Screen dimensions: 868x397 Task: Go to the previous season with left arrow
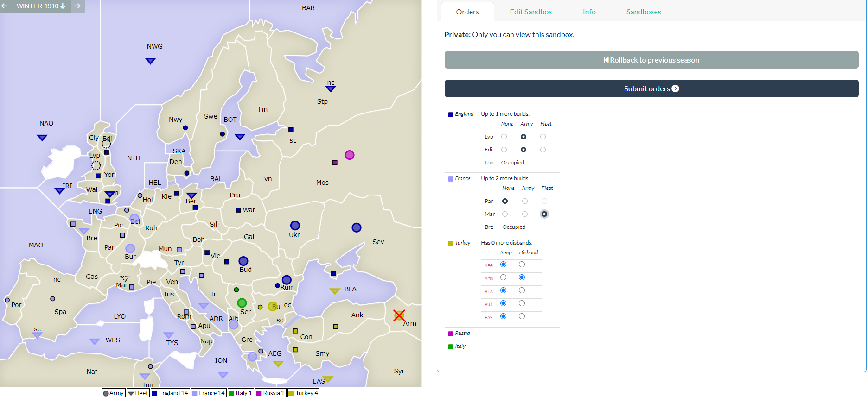[x=5, y=6]
